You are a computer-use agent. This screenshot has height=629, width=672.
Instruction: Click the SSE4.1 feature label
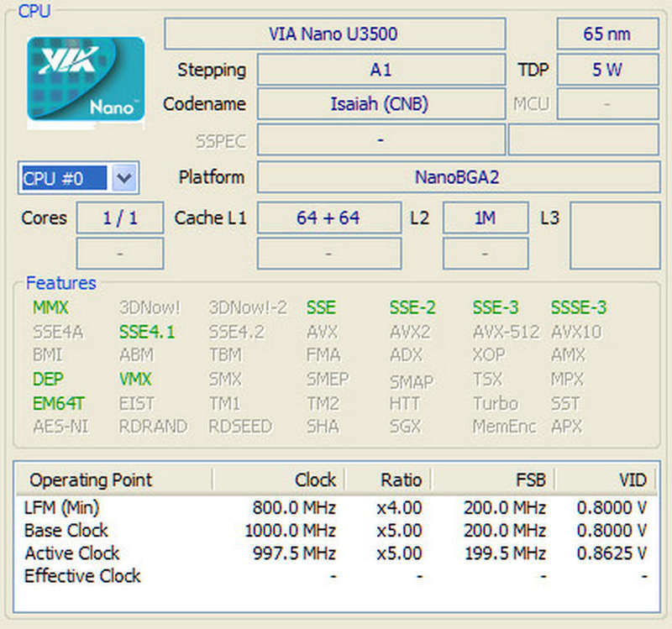pos(147,332)
